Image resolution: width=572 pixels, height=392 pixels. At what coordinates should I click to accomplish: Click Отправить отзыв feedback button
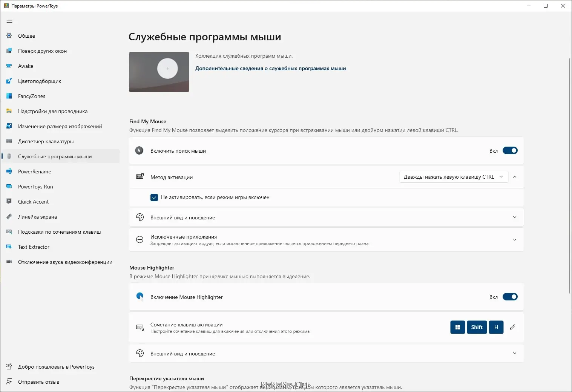click(38, 382)
